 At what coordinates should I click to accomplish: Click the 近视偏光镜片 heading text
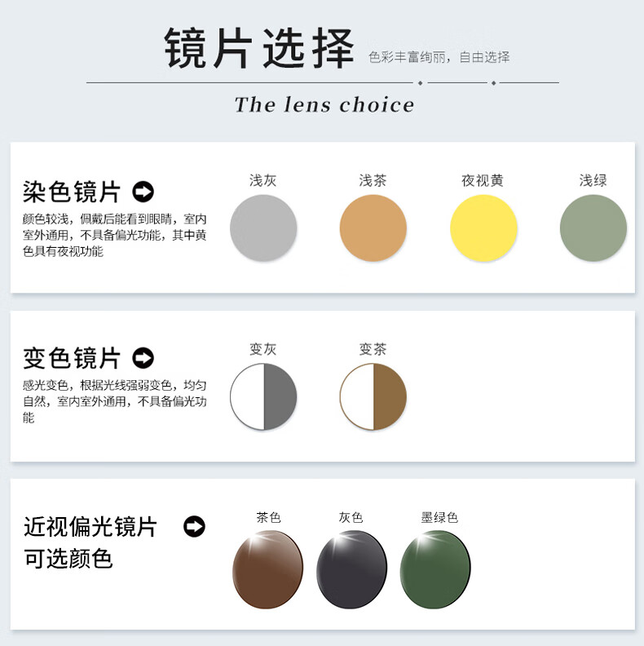(x=90, y=527)
